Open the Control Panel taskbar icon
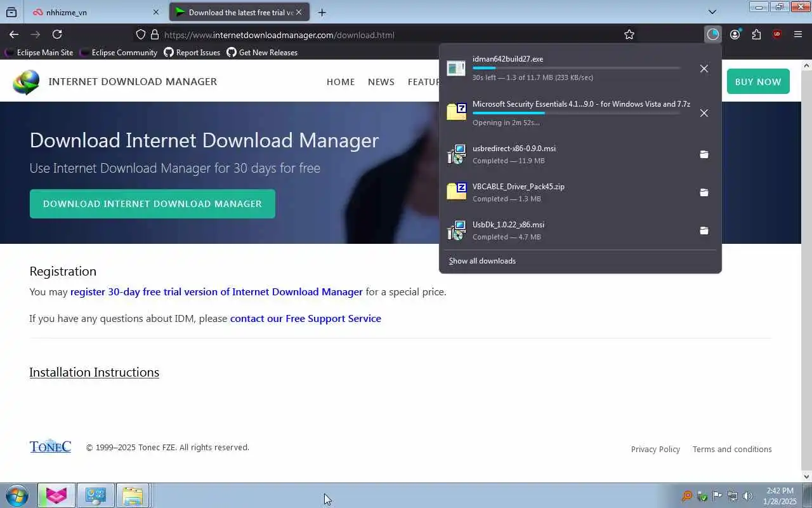This screenshot has width=812, height=508. (x=95, y=495)
